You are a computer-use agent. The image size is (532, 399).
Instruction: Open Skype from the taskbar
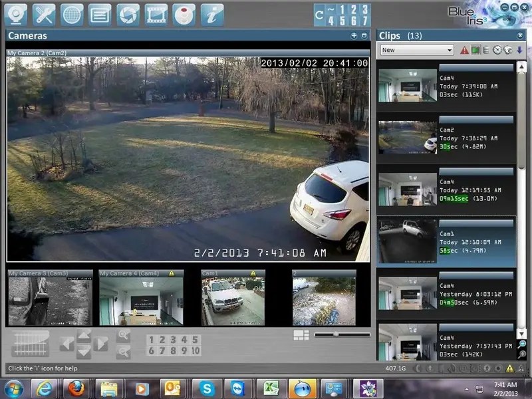[x=206, y=389]
